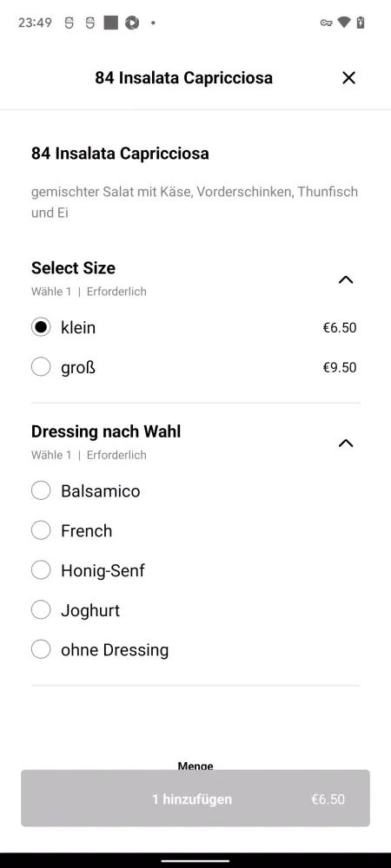Viewport: 391px width, 868px height.
Task: Choose Balsamico dressing
Action: 195,490
